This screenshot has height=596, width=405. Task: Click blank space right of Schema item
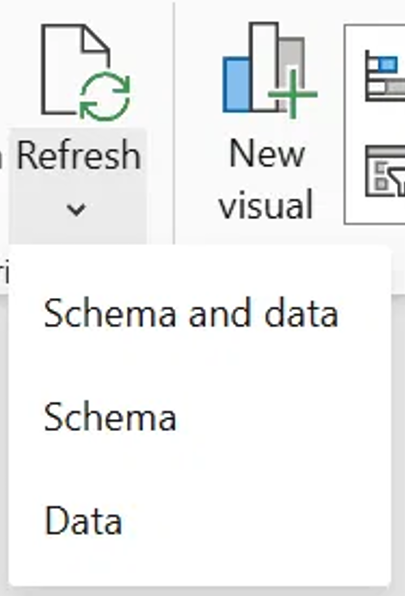[x=281, y=417]
